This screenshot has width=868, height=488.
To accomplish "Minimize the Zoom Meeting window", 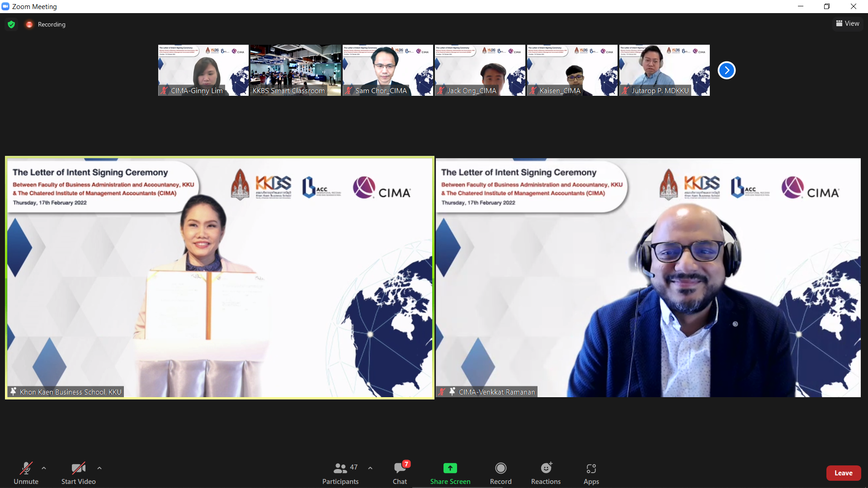I will pos(801,6).
